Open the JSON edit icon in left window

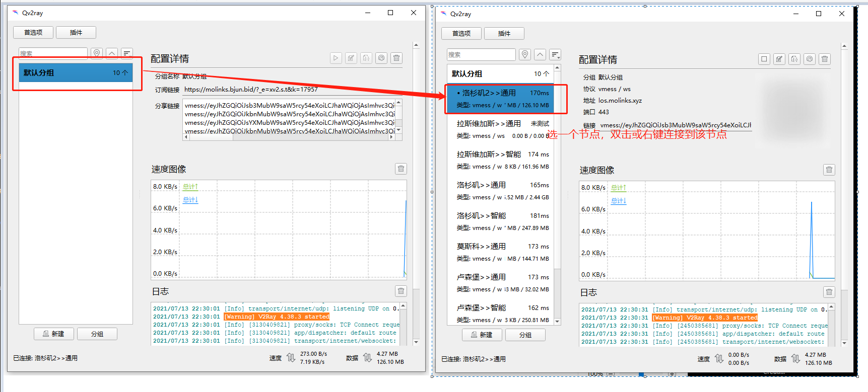coord(366,58)
